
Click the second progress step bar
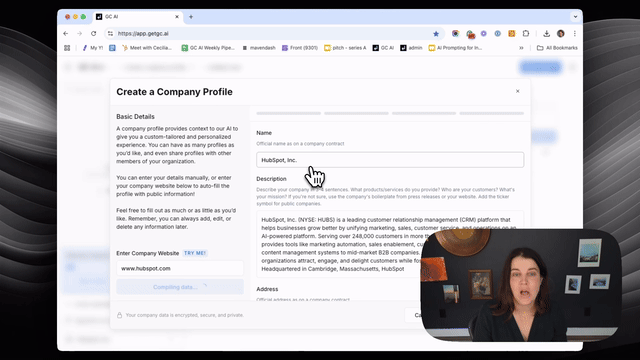[x=356, y=113]
